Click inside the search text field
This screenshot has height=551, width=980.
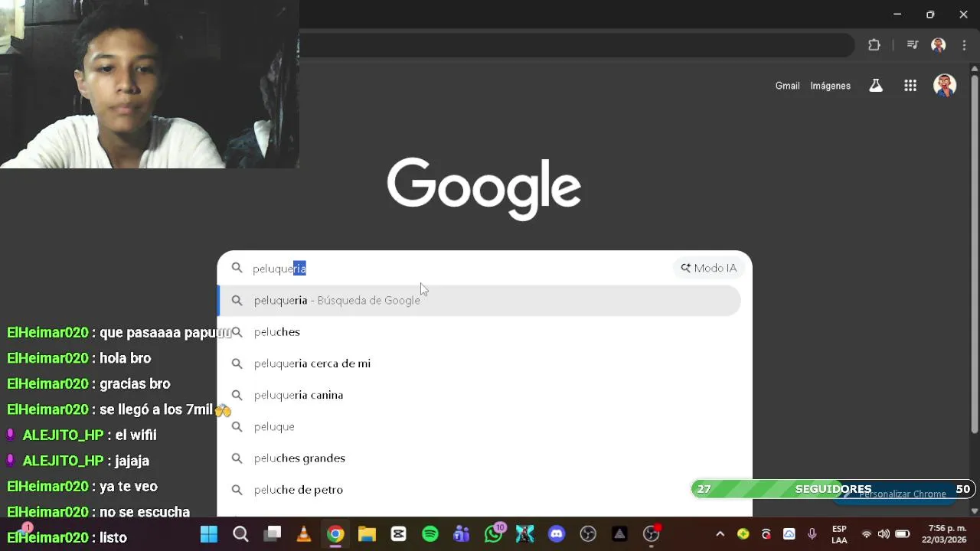(x=459, y=268)
